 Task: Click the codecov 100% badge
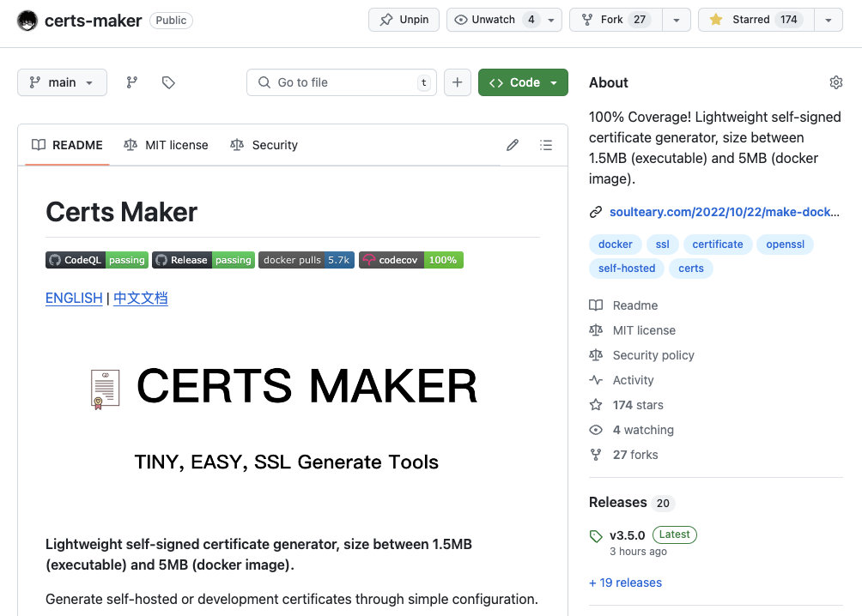click(x=411, y=260)
